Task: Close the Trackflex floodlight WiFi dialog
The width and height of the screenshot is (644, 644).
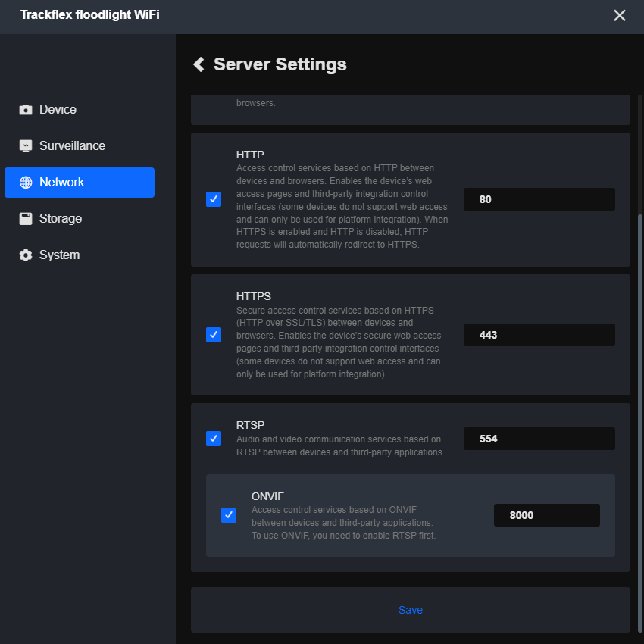Action: pyautogui.click(x=619, y=15)
